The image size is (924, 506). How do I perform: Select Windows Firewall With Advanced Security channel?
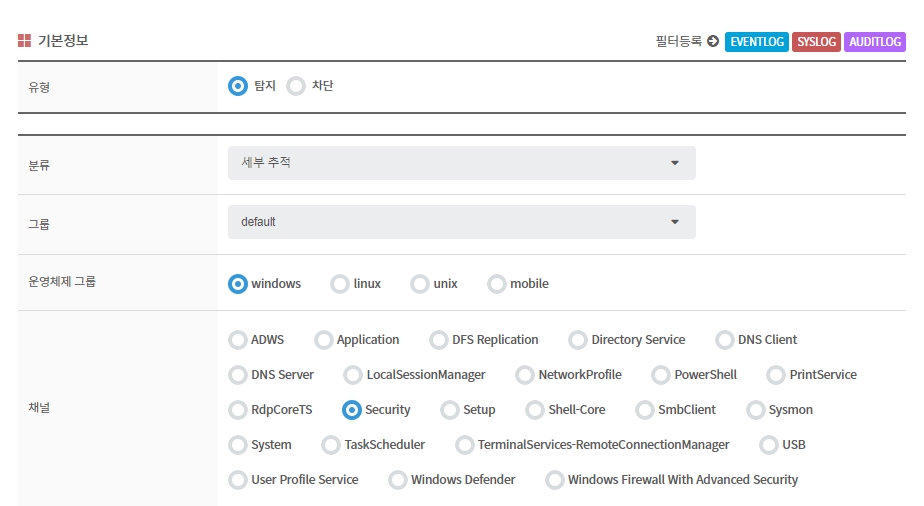pyautogui.click(x=555, y=480)
